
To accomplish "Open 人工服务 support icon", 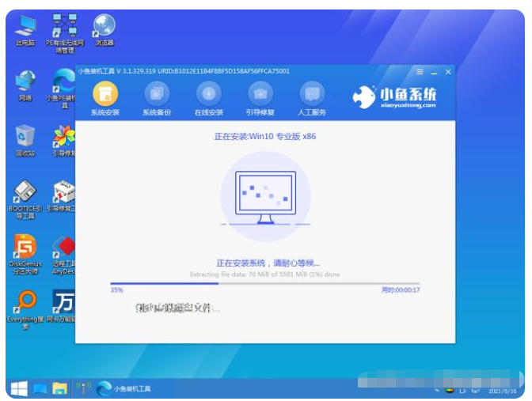I will click(312, 94).
